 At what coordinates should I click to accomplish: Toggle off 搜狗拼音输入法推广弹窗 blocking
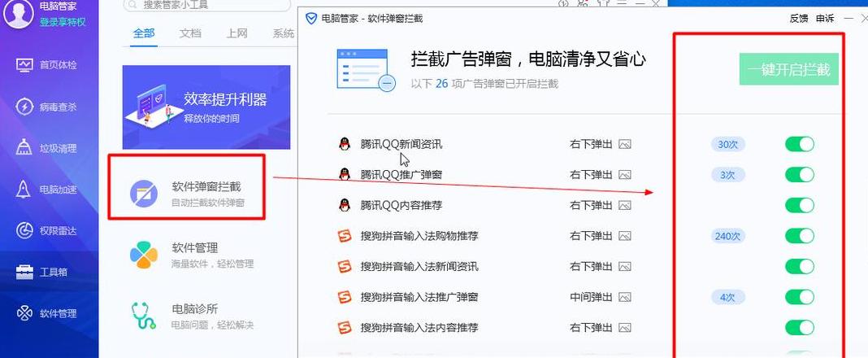(800, 297)
